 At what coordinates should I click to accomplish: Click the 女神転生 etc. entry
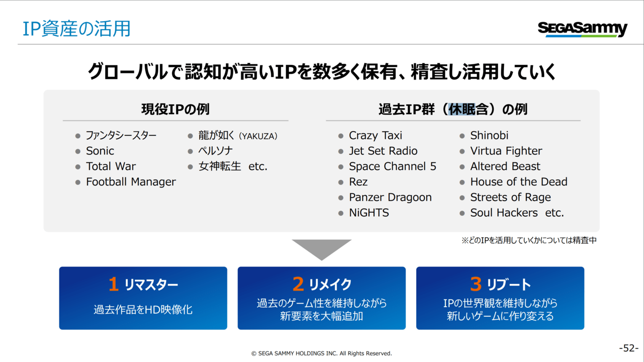(233, 166)
